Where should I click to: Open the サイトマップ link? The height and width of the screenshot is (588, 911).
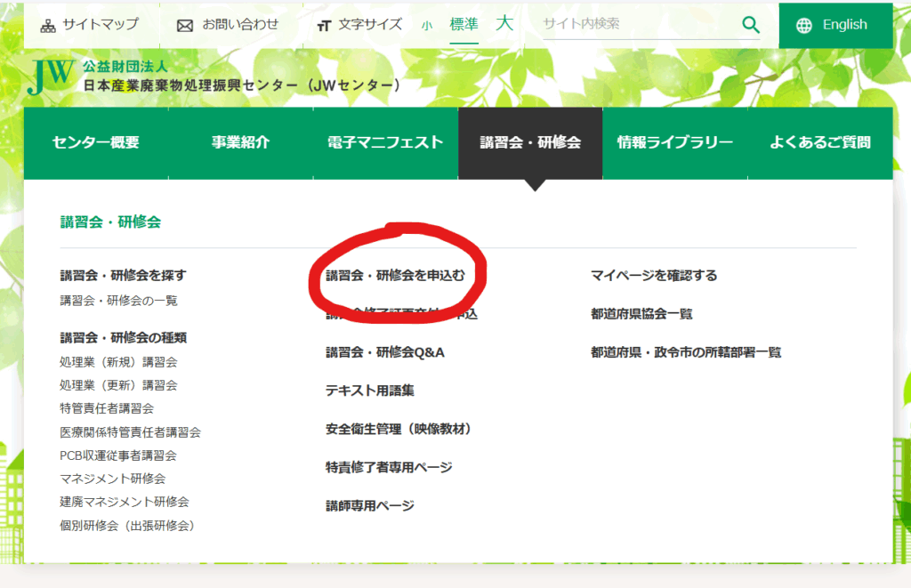(89, 25)
